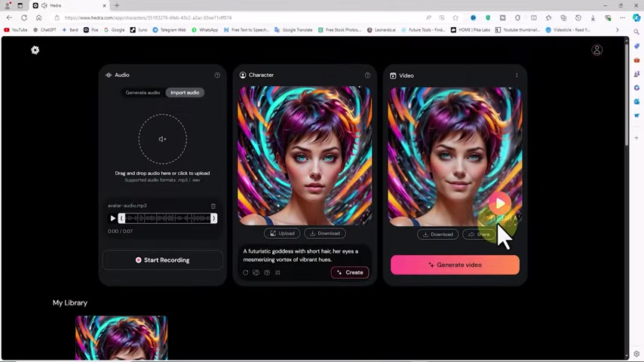Click Start Recording button
Screen dimensions: 644x362
(163, 260)
